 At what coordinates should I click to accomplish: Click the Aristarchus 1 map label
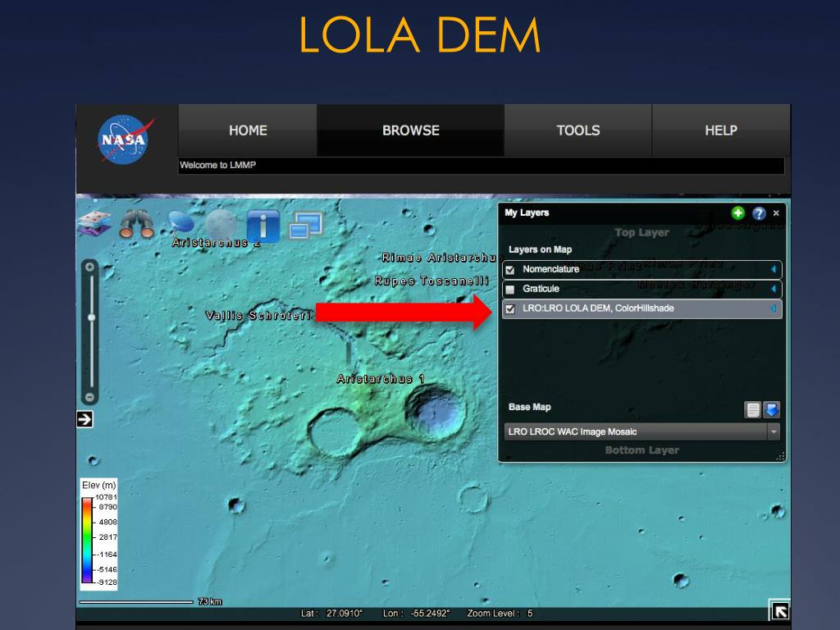point(381,379)
